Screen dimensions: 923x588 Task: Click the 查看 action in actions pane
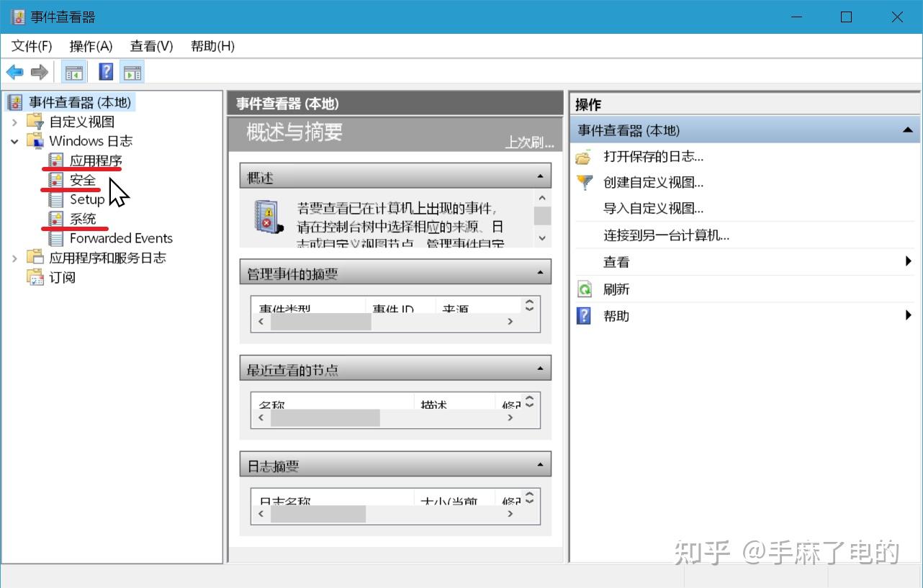click(616, 263)
